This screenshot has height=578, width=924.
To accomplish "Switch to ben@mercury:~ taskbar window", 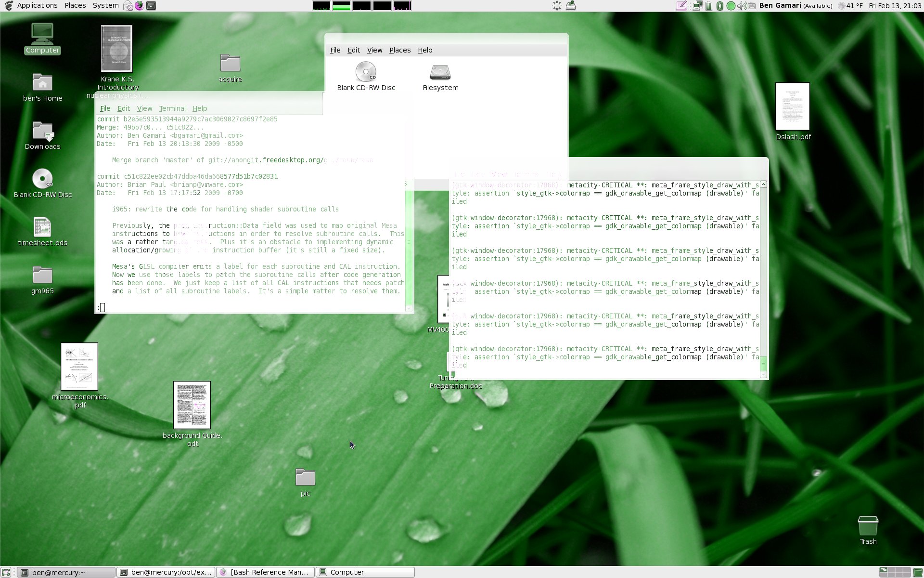I will click(x=66, y=572).
